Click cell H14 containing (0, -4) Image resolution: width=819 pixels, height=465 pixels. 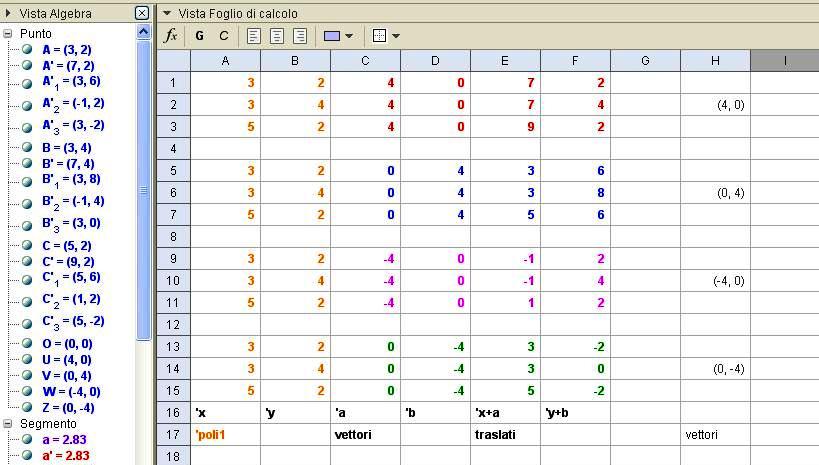click(716, 369)
